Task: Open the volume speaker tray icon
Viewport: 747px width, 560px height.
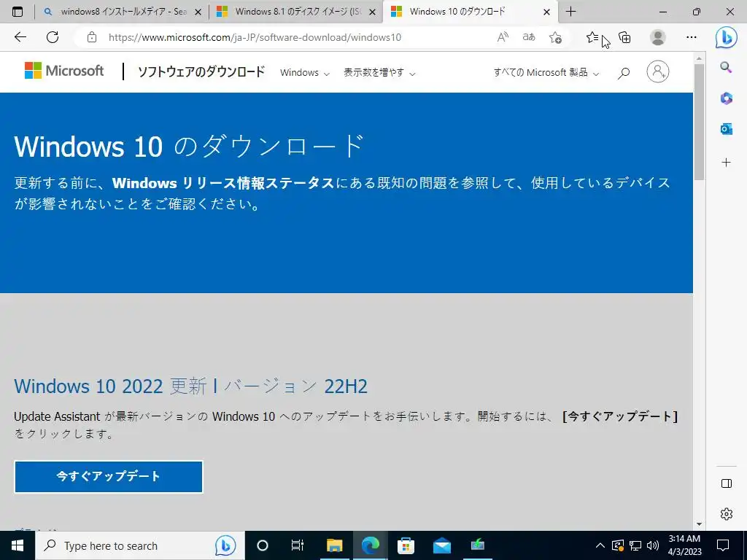Action: pos(653,545)
